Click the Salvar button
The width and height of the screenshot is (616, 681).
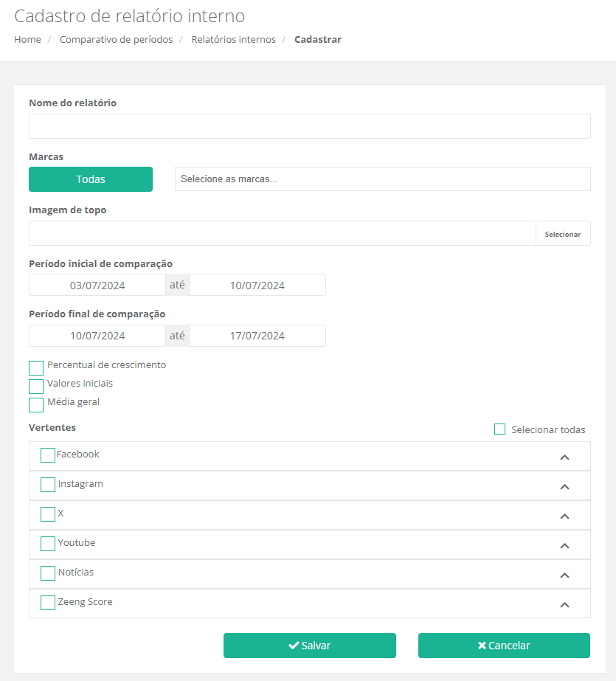click(x=310, y=646)
